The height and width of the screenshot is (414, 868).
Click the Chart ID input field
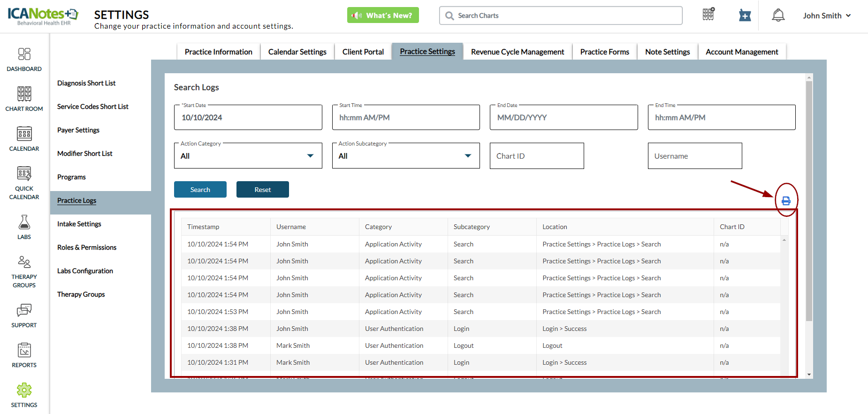(x=536, y=156)
